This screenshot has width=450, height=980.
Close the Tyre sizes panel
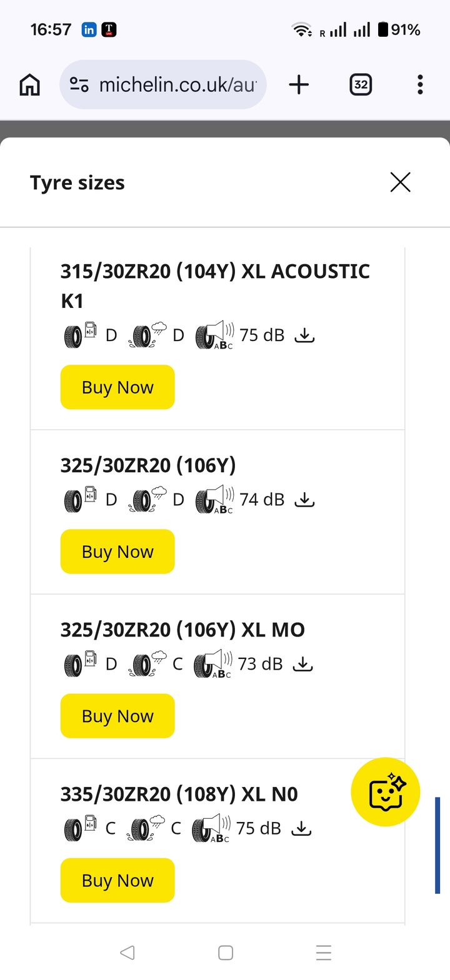coord(400,182)
